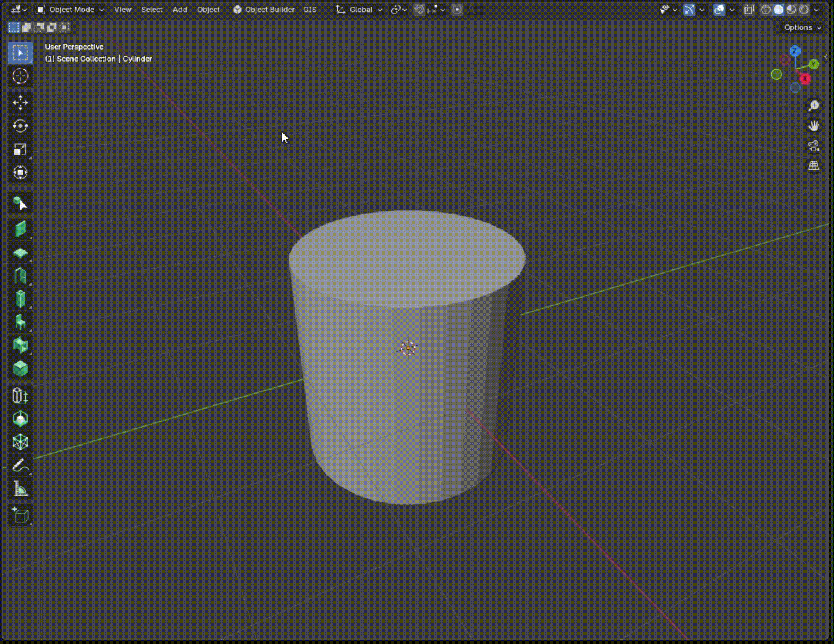This screenshot has width=834, height=644.
Task: Activate the Rotate tool
Action: 20,126
